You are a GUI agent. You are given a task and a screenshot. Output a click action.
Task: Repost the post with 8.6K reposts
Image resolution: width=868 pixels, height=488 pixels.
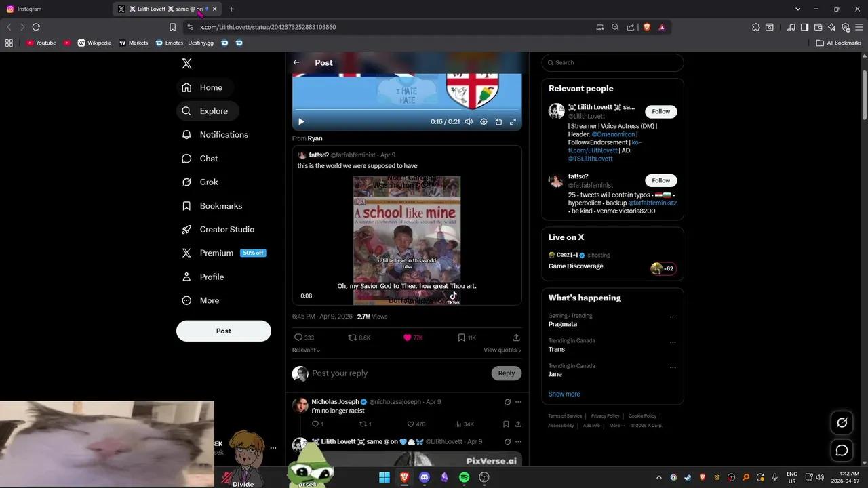tap(352, 338)
